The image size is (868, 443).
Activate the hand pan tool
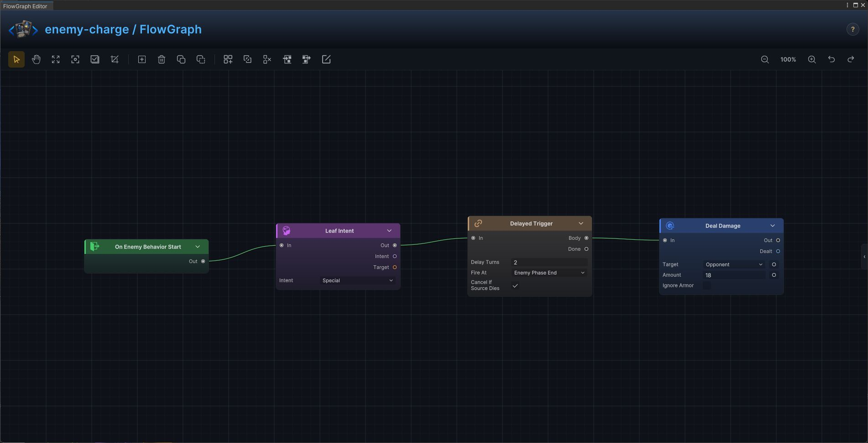36,59
